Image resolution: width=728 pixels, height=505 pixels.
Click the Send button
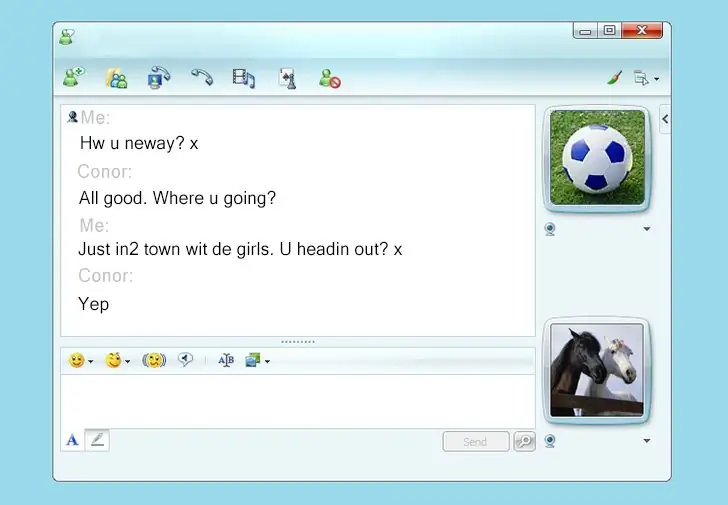475,441
